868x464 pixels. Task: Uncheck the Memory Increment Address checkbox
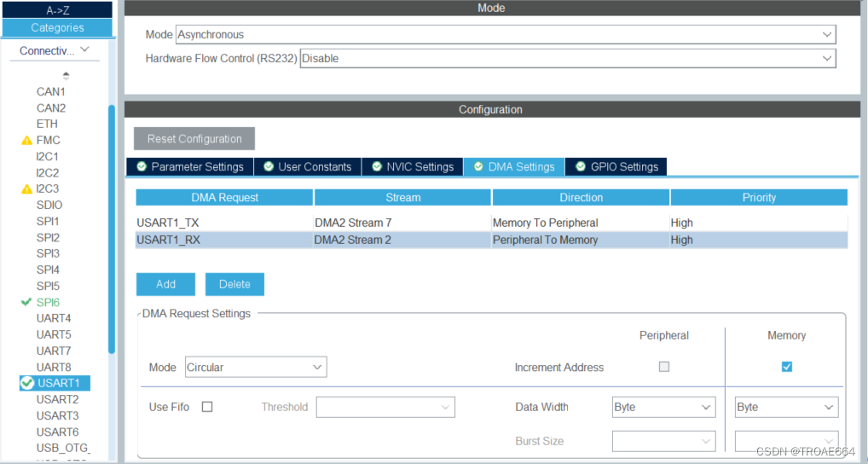click(x=787, y=367)
